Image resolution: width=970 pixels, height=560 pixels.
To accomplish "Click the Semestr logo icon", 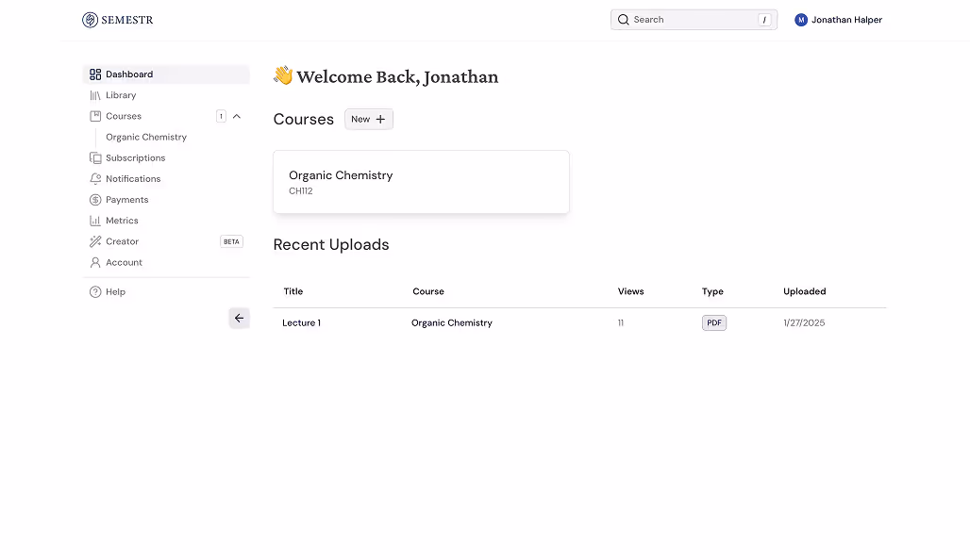I will click(91, 20).
